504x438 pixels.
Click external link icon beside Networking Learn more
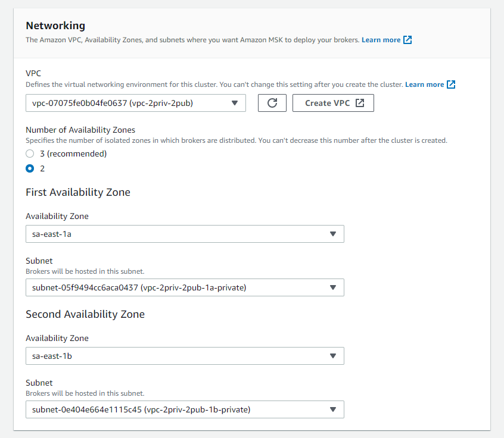(407, 40)
